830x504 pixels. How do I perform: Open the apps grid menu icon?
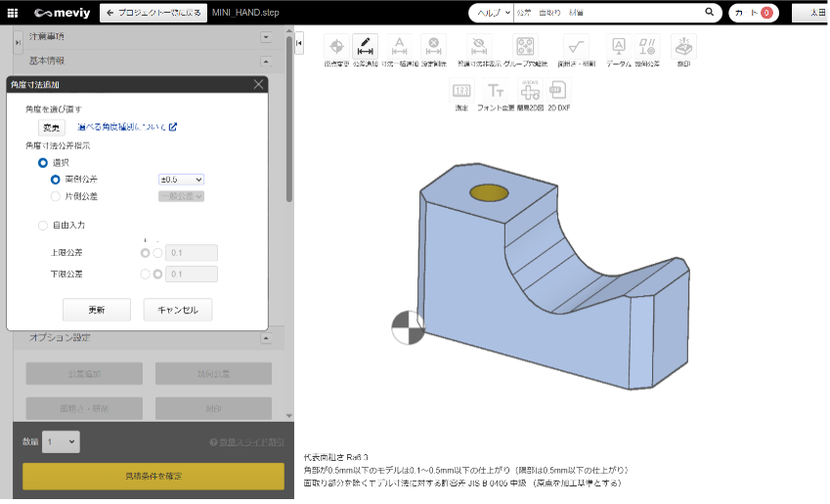pos(13,13)
